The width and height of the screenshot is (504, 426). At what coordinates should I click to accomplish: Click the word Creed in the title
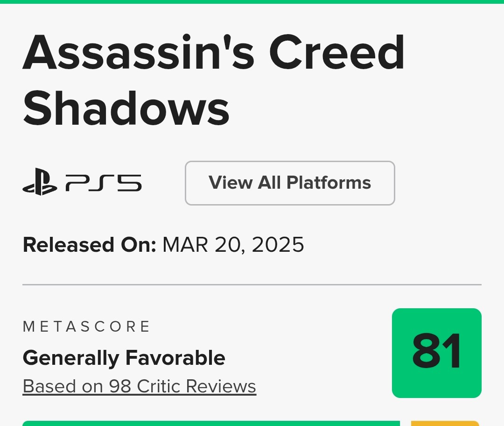[x=337, y=52]
